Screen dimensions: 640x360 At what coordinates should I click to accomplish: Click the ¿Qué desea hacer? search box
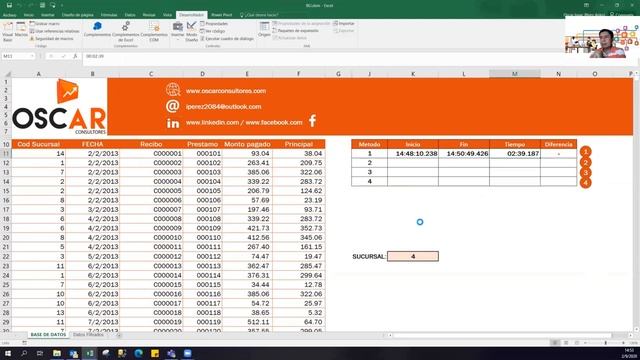[259, 15]
